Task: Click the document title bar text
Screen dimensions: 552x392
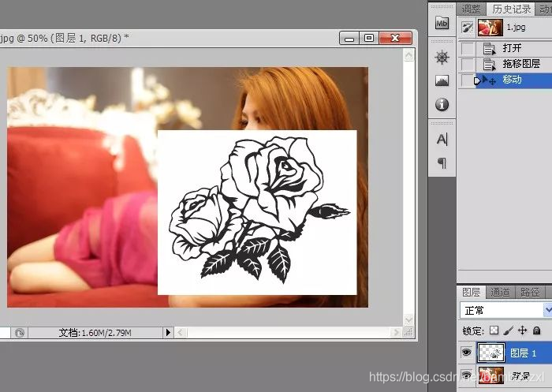Action: click(x=65, y=38)
